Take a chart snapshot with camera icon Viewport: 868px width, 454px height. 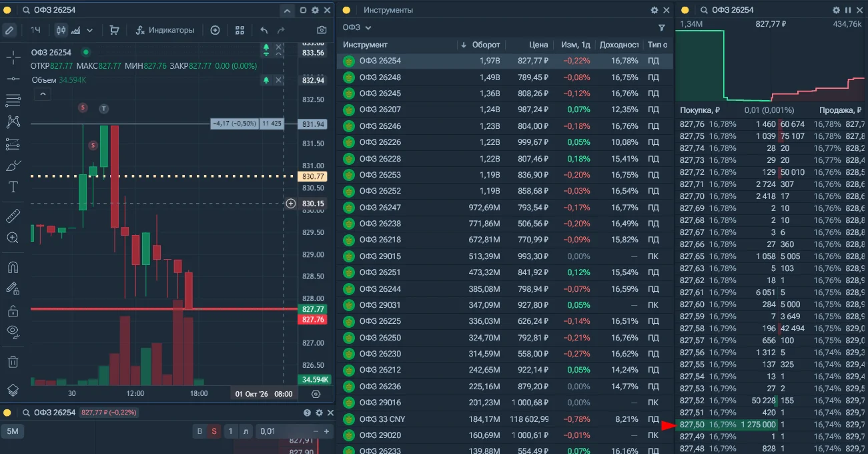[x=322, y=30]
